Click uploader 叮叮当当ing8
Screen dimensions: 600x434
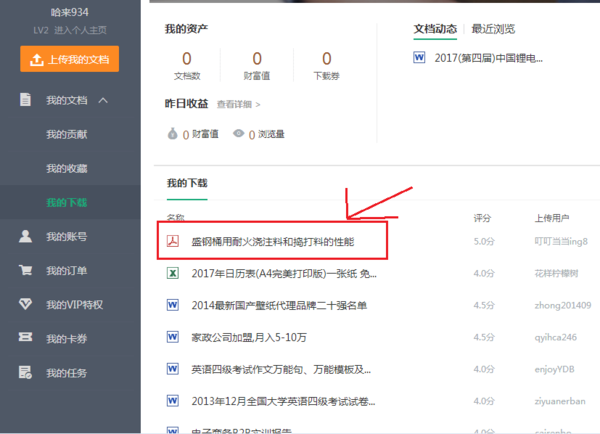561,241
